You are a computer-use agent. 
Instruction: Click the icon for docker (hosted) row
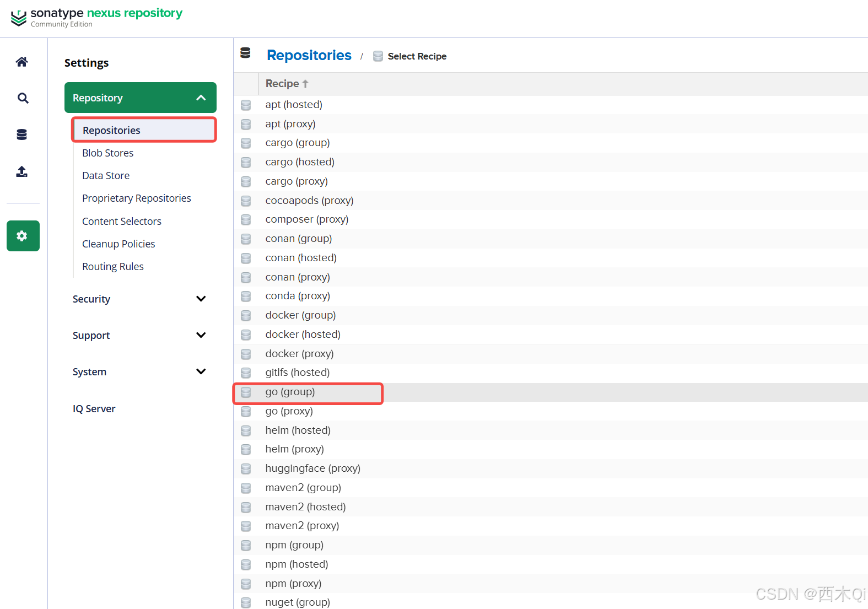pos(246,335)
